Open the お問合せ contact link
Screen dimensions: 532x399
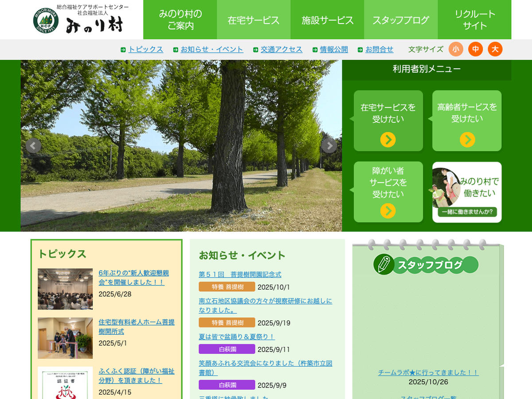tap(379, 50)
